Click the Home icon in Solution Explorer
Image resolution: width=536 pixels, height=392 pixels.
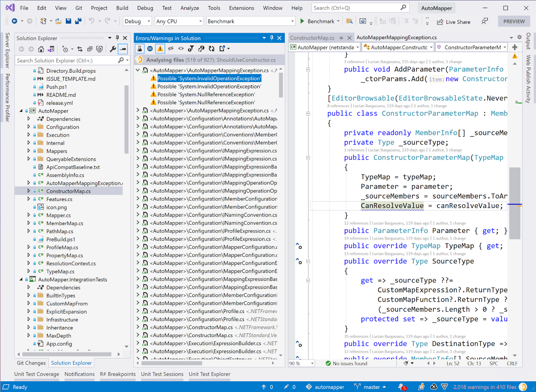coord(41,49)
